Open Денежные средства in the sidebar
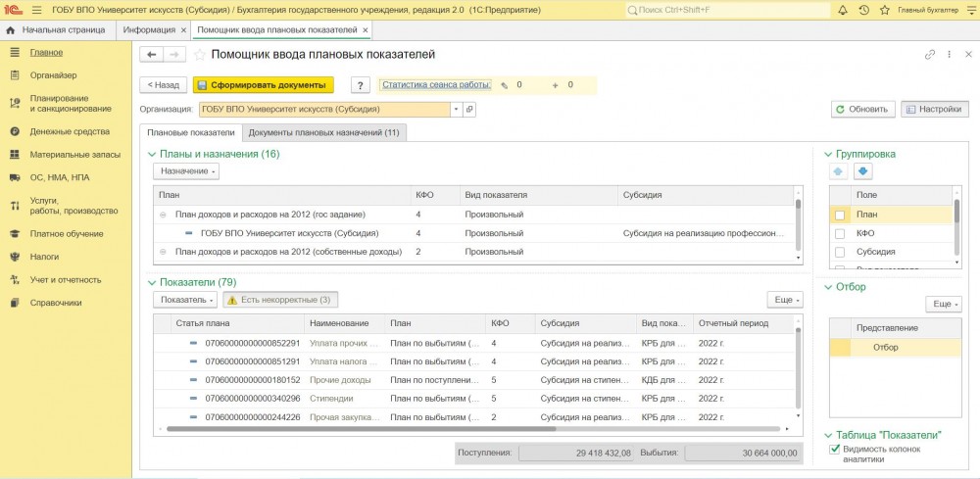980x479 pixels. 69,131
